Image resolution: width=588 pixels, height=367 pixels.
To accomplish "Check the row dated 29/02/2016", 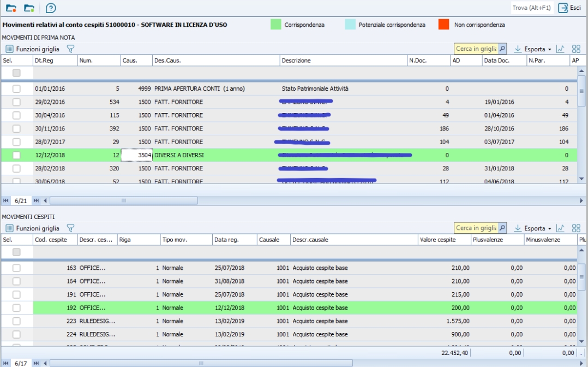I will pos(16,102).
